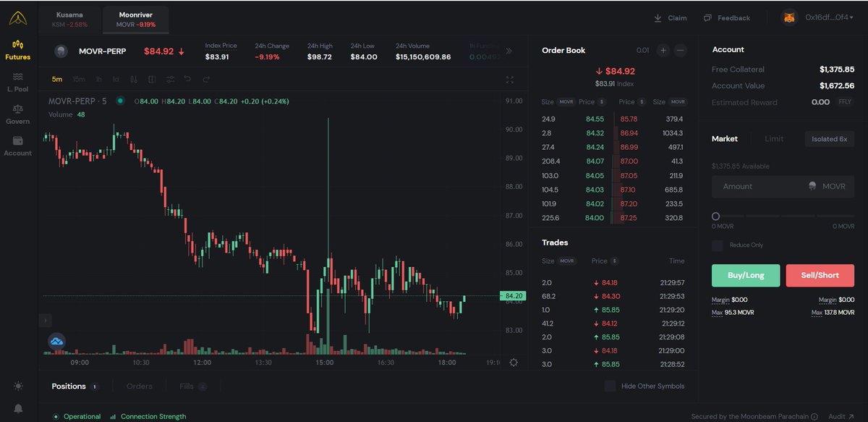Image resolution: width=868 pixels, height=422 pixels.
Task: Open the Orders tab
Action: [140, 387]
